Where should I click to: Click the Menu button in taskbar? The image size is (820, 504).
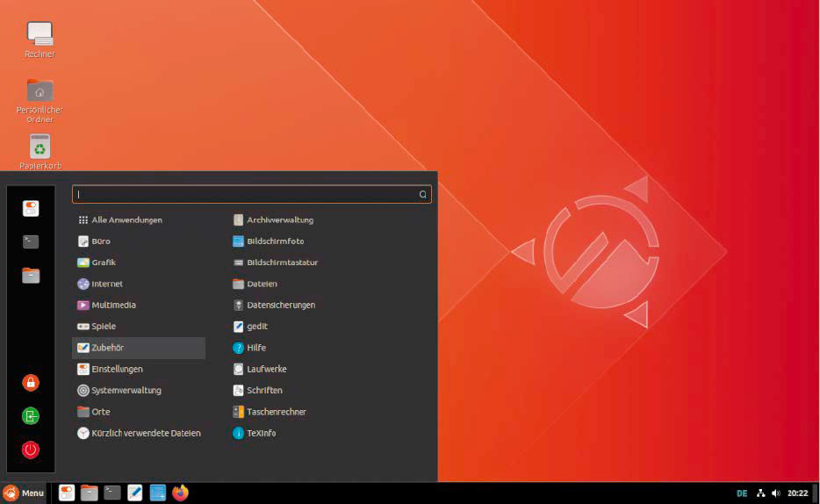(x=24, y=493)
